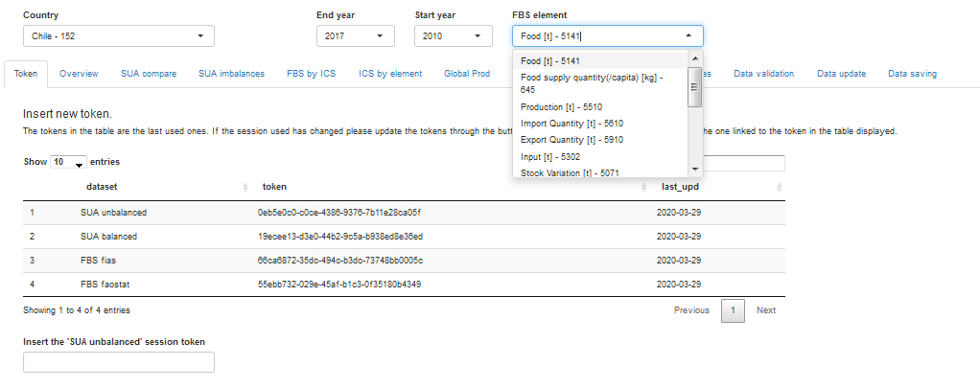Viewport: 980px width, 388px height.
Task: Open the Data saving tab
Action: [x=912, y=74]
